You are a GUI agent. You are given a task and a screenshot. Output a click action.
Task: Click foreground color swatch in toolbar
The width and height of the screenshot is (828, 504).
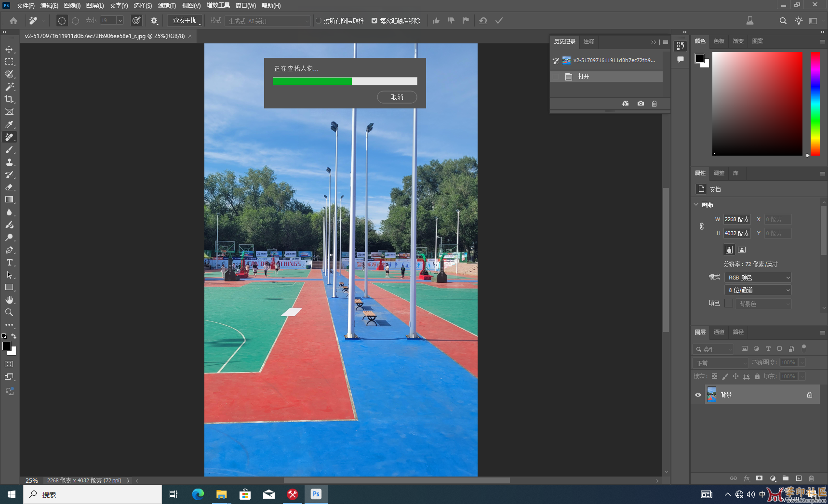coord(7,346)
